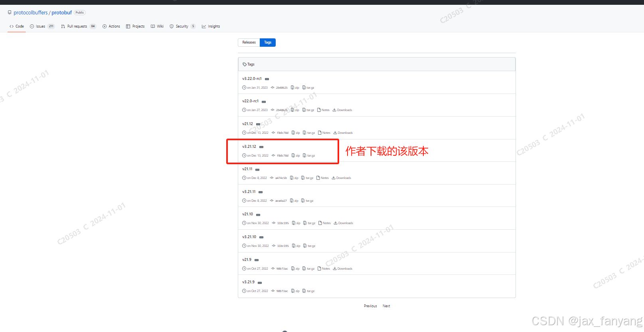Expand the v21.9 tag ellipsis
The image size is (644, 332).
pyautogui.click(x=257, y=260)
